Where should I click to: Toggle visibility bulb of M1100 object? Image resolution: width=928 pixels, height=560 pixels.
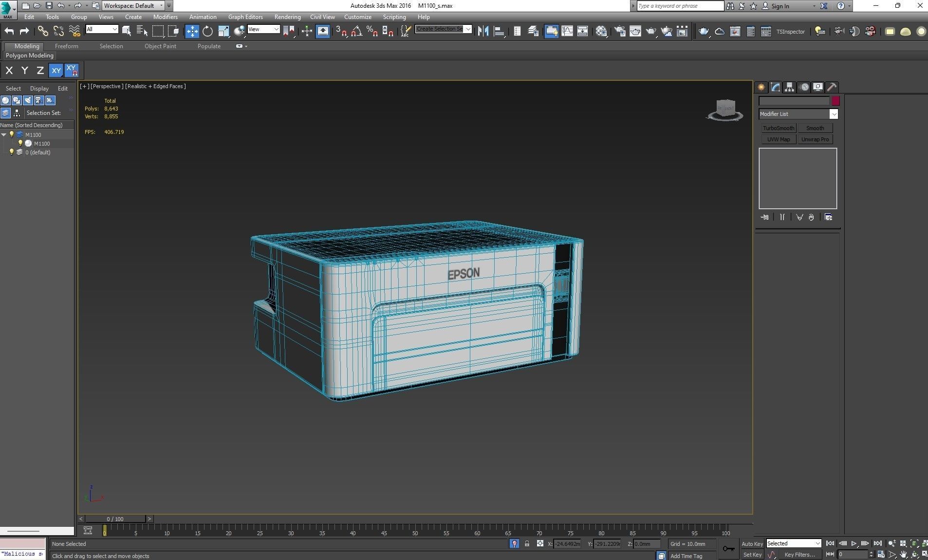pos(20,143)
